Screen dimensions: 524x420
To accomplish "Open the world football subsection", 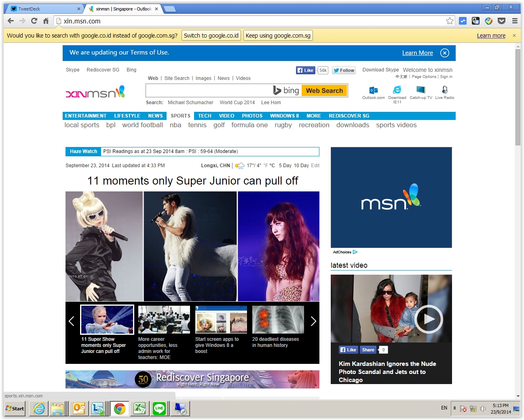I will click(143, 125).
